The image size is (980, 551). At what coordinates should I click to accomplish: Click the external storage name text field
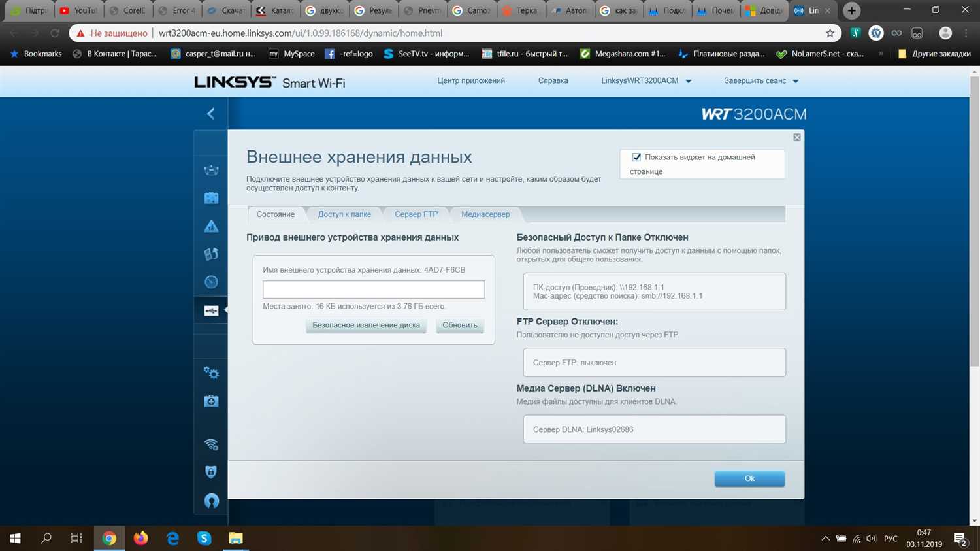coord(374,290)
